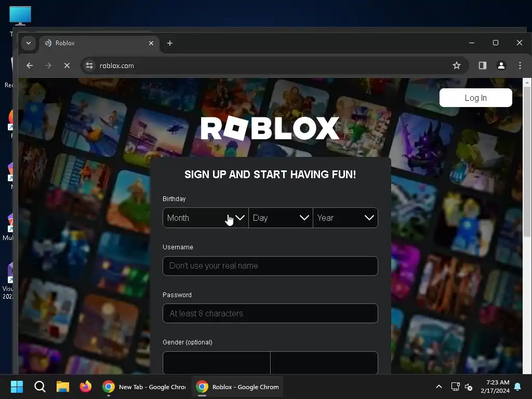Open a new tab with plus button

click(x=170, y=43)
